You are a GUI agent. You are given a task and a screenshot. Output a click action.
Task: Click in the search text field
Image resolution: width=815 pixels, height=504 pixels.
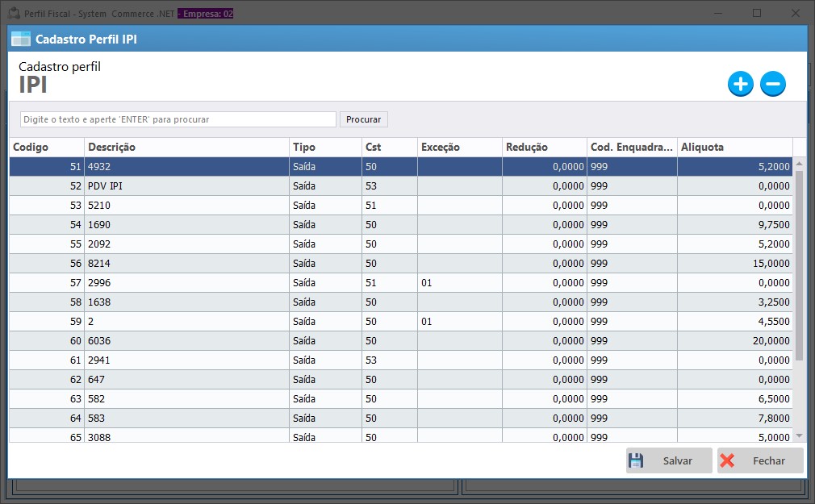pyautogui.click(x=178, y=119)
